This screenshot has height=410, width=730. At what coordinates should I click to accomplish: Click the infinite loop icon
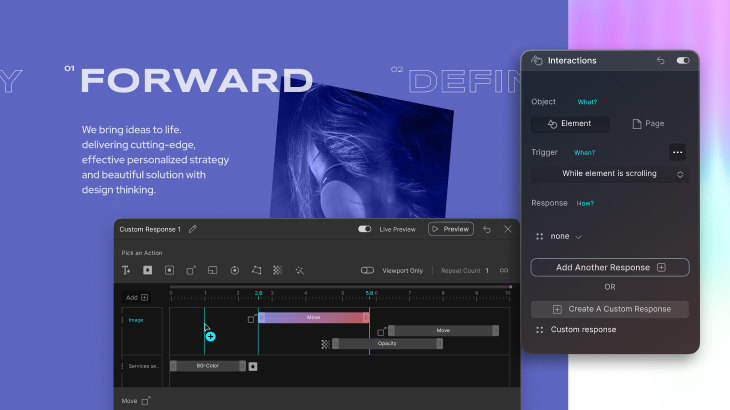(504, 270)
